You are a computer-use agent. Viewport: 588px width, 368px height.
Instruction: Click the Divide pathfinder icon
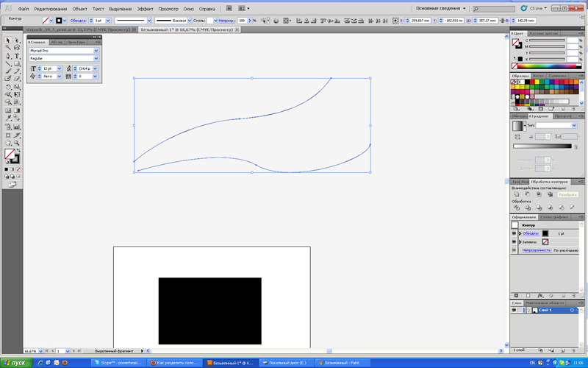pos(517,208)
